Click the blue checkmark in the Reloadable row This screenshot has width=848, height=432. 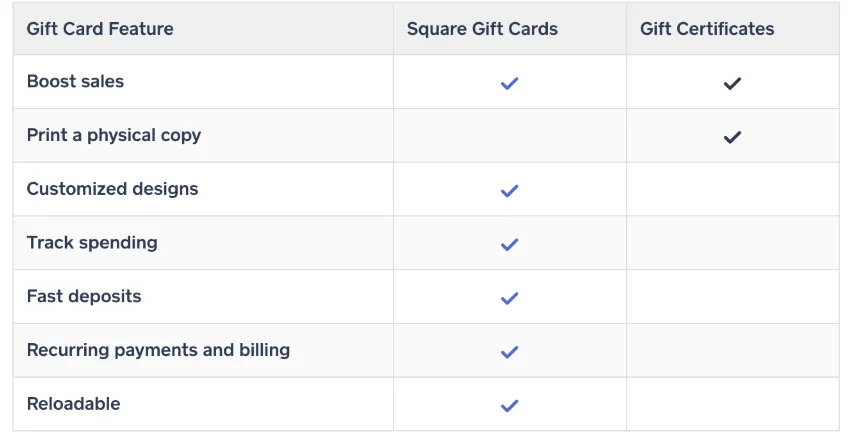[x=509, y=406]
